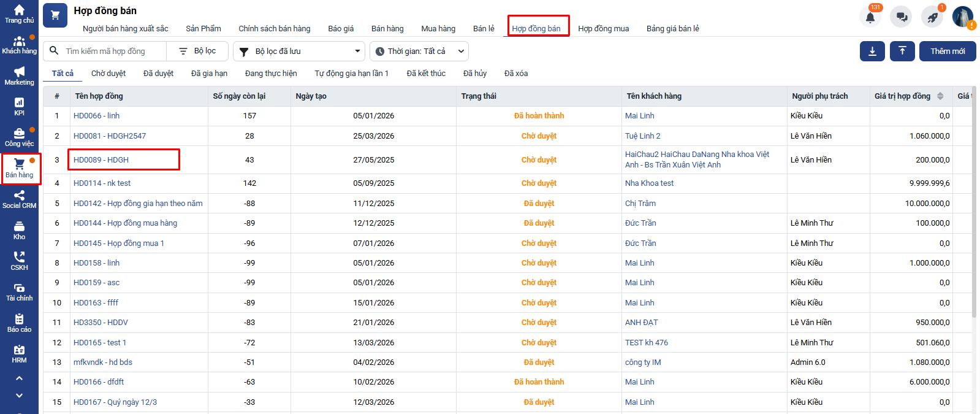Open the 'Báo giá' menu tab
This screenshot has height=414, width=980.
coord(341,29)
